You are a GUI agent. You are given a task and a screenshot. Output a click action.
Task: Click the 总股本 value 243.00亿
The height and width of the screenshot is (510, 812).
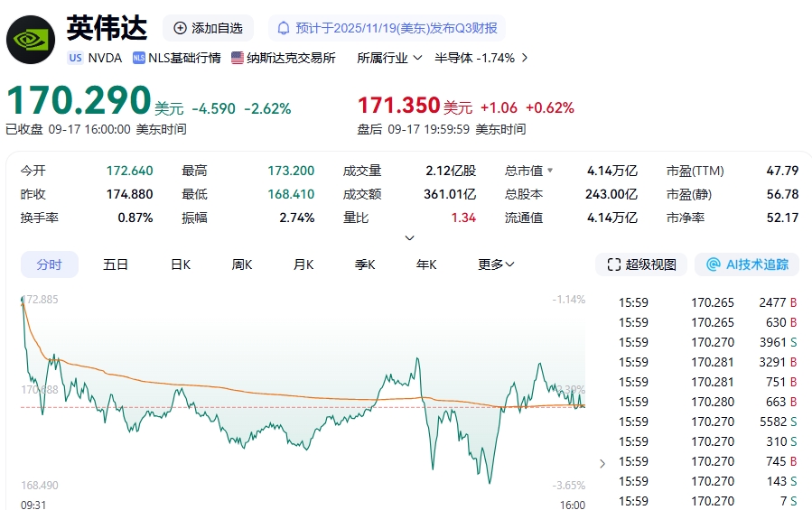pyautogui.click(x=611, y=195)
